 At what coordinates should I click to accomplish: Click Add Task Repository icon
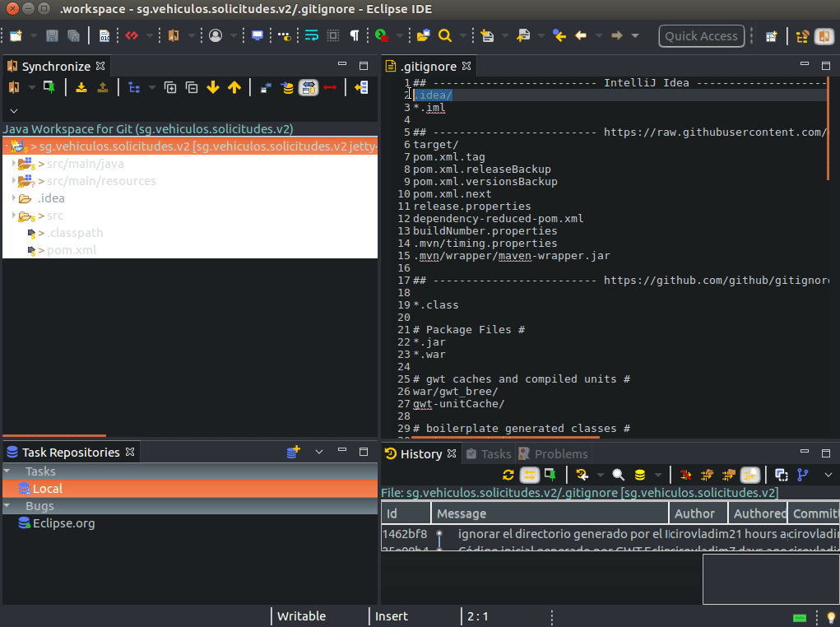pos(293,453)
